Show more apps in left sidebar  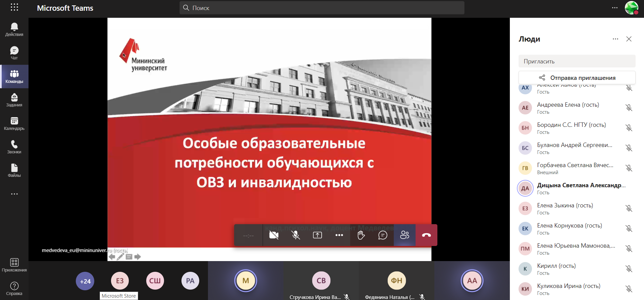pyautogui.click(x=14, y=194)
